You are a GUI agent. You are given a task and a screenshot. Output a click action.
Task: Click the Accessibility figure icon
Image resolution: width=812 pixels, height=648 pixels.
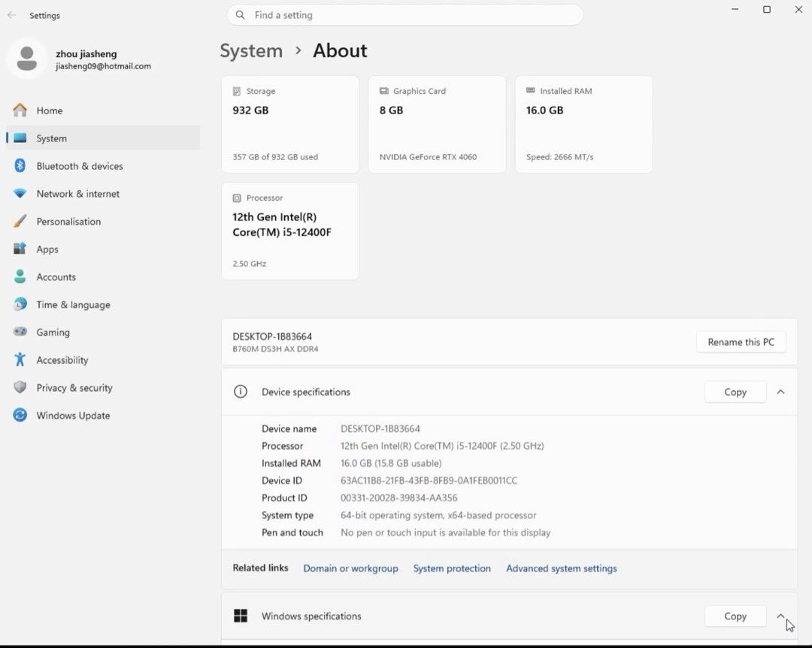point(20,360)
